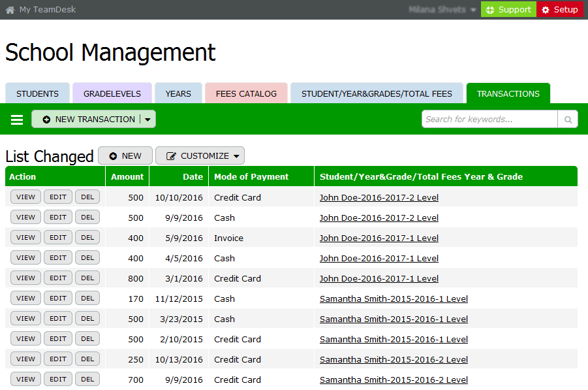588x390 pixels.
Task: Open John Doe-2016-2017-2 Level link in first row
Action: coord(379,197)
